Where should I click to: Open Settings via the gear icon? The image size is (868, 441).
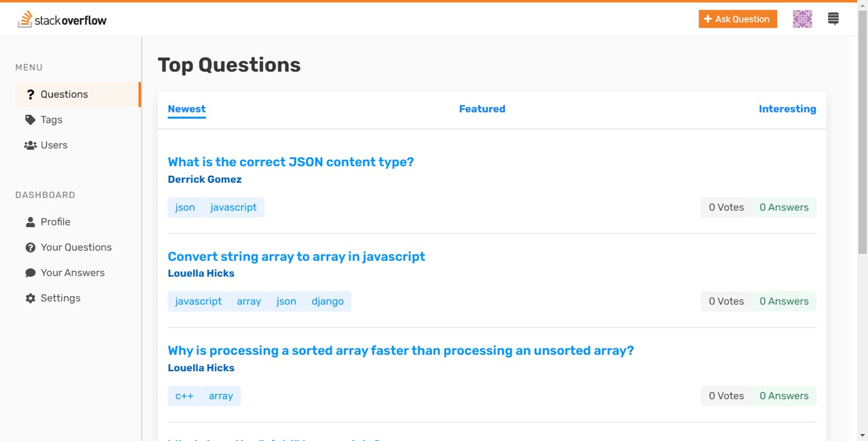(x=30, y=298)
